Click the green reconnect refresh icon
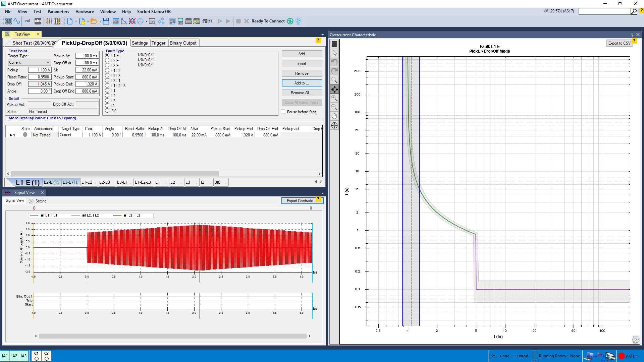The image size is (644, 362). (x=290, y=21)
